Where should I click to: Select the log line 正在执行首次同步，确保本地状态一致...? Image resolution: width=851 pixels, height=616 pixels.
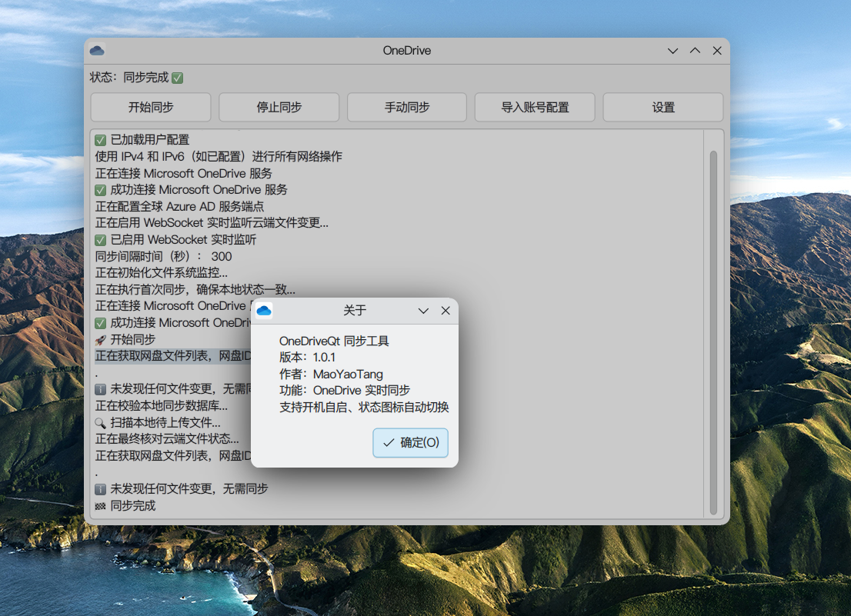(195, 290)
